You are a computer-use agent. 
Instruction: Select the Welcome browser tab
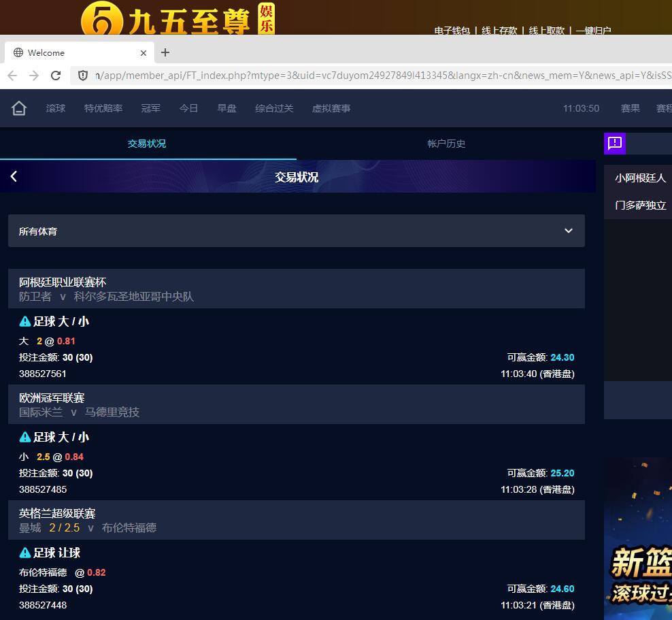pyautogui.click(x=80, y=52)
